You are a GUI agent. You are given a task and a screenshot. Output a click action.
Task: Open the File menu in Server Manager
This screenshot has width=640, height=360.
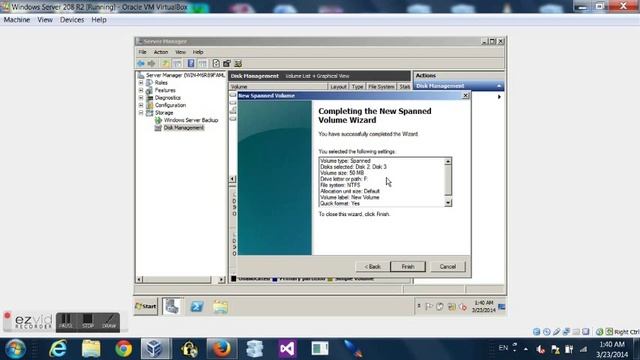(x=142, y=52)
